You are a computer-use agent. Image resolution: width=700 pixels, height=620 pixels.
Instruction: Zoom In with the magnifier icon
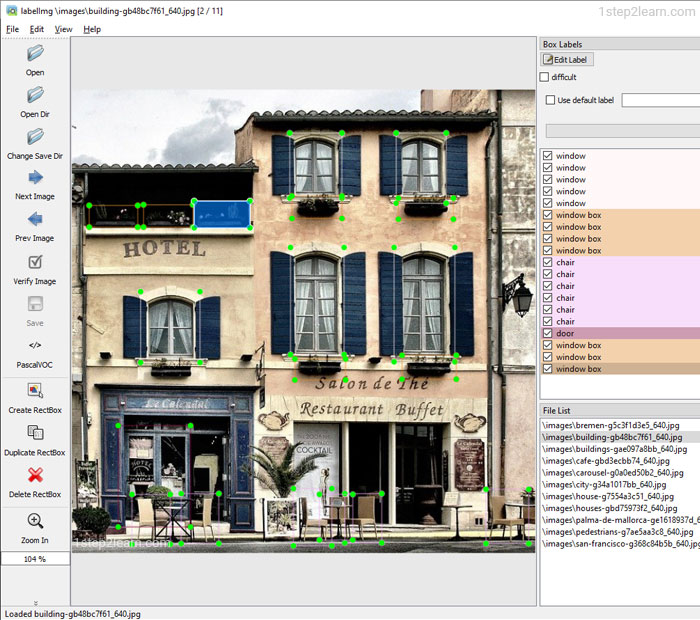click(35, 521)
